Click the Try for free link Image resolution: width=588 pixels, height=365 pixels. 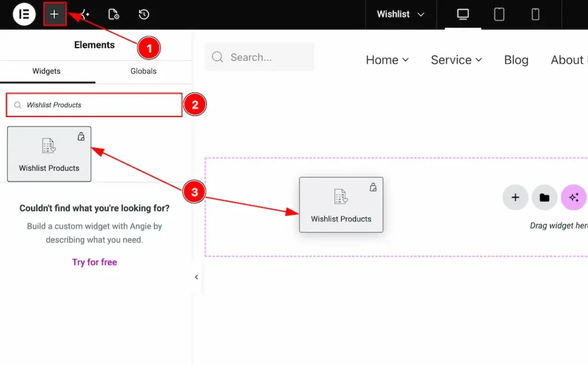[x=95, y=262]
